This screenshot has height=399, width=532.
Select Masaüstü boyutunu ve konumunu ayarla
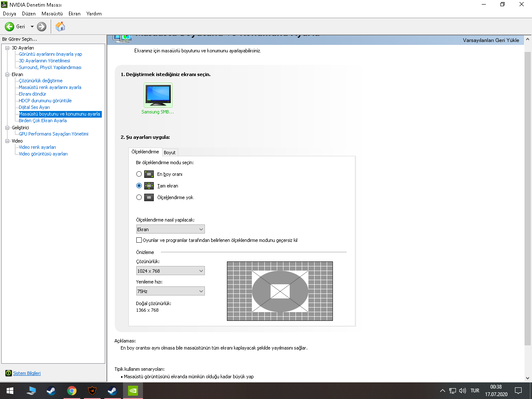(x=60, y=114)
